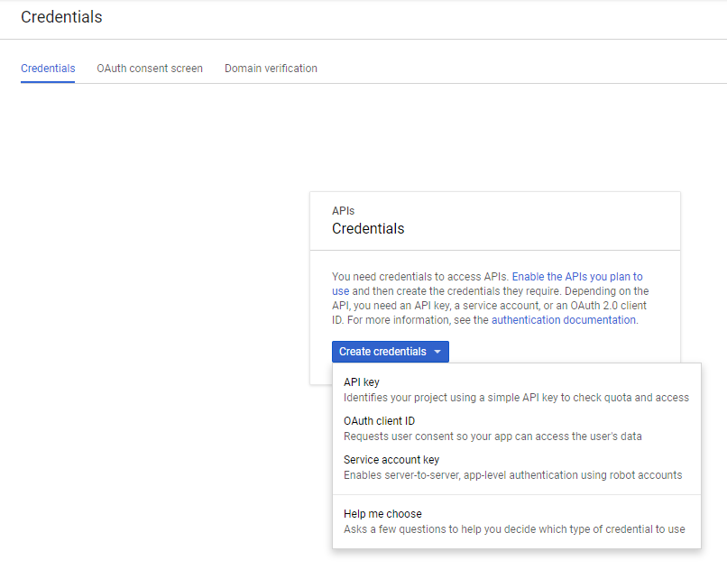Image resolution: width=727 pixels, height=588 pixels.
Task: Go to the Domain verification tab
Action: (271, 69)
